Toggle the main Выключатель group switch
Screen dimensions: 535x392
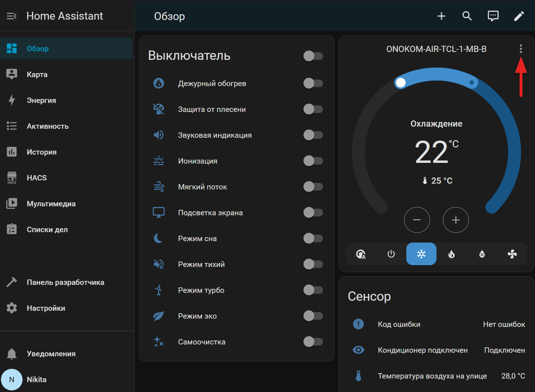pyautogui.click(x=313, y=56)
